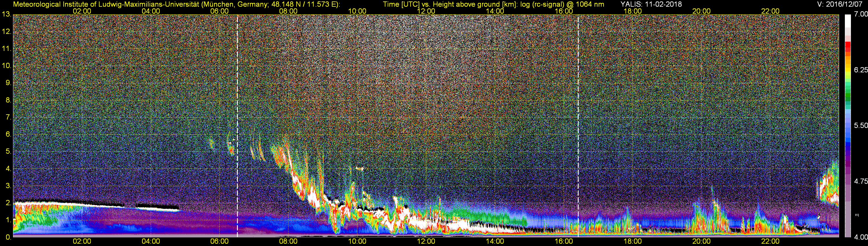Click the 2 km height axis label
Image resolution: width=868 pixels, height=246 pixels.
[x=8, y=203]
